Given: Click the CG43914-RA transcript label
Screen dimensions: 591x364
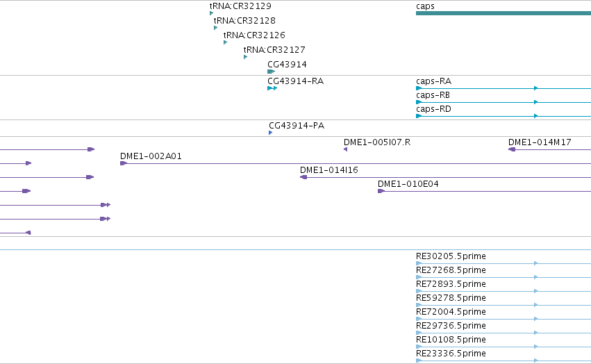Looking at the screenshot, I should click(296, 81).
